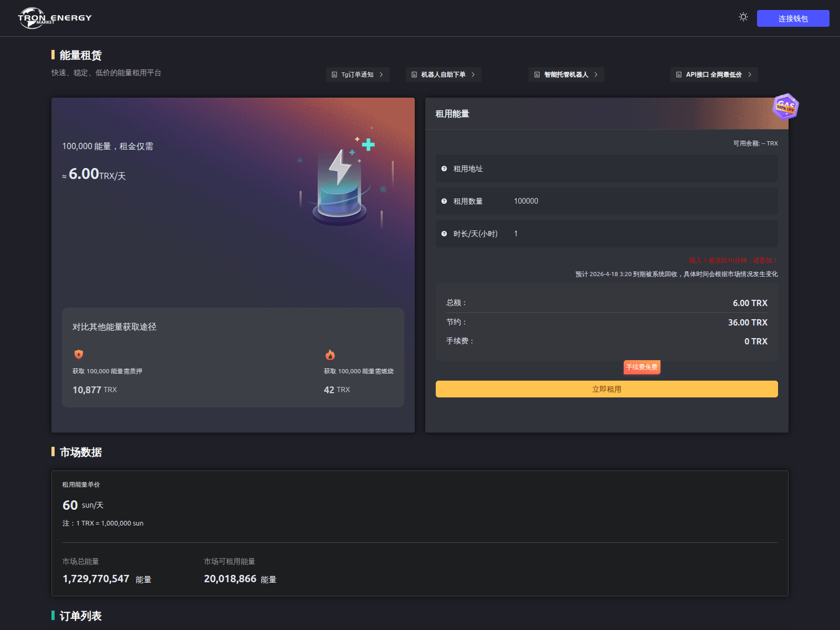Click chevron arrow after Tg订单通知

[381, 75]
